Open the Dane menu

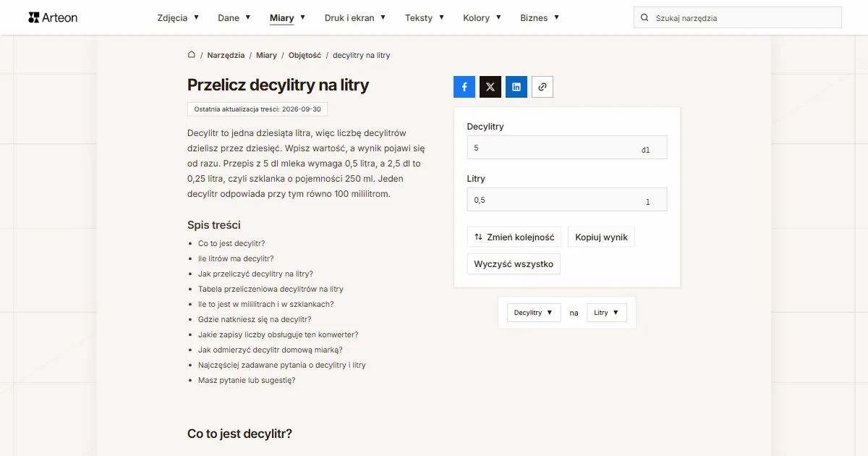(234, 18)
